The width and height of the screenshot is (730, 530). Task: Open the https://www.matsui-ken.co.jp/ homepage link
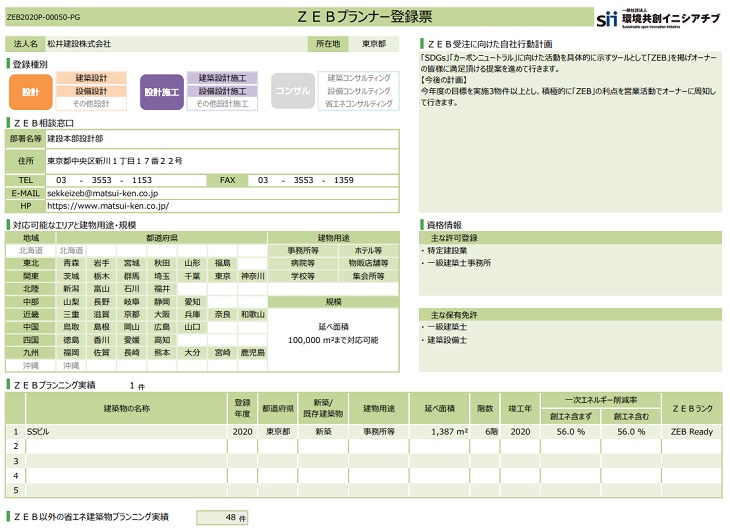pos(108,205)
